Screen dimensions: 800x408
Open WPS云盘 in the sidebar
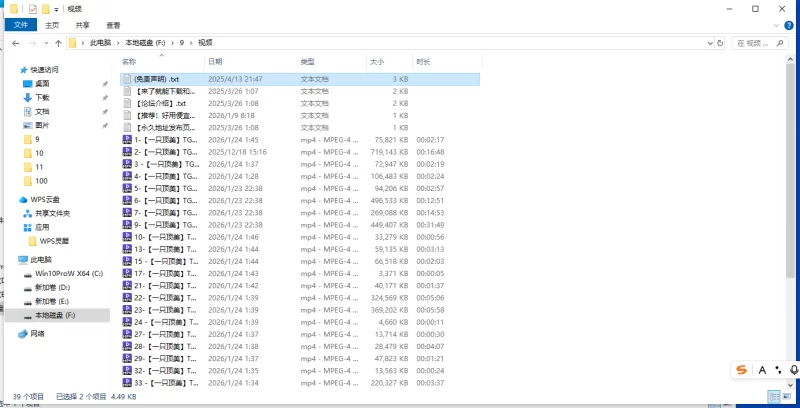tap(44, 199)
